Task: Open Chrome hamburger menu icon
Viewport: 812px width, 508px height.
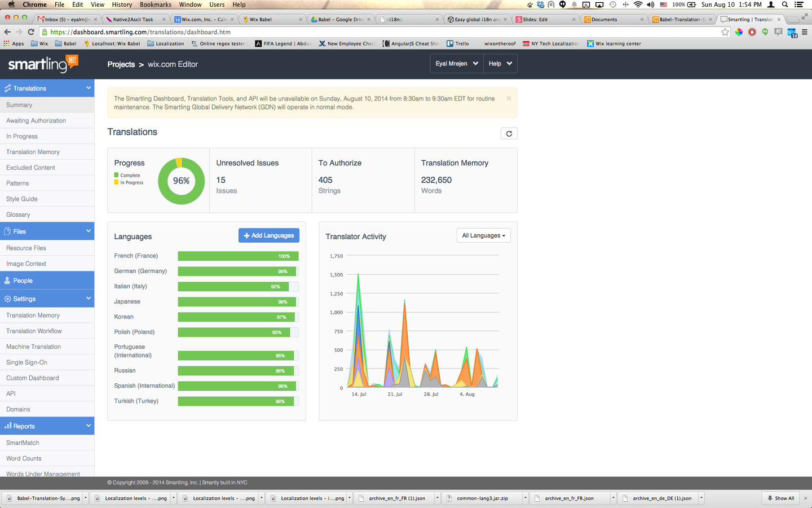Action: (805, 32)
